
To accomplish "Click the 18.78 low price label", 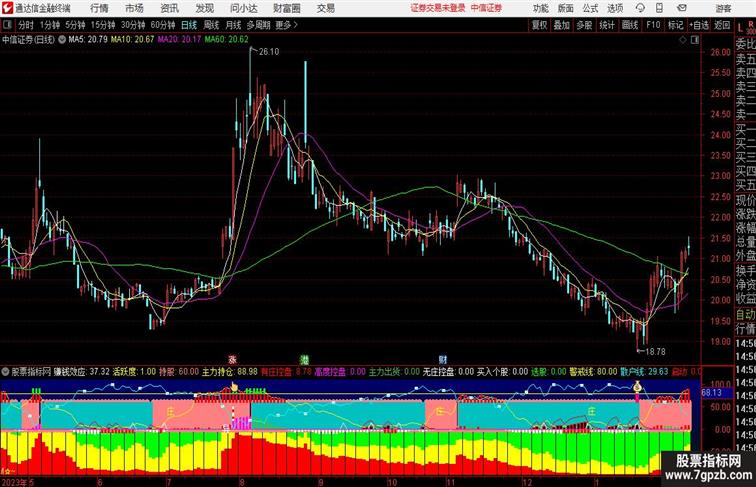I will (x=655, y=352).
